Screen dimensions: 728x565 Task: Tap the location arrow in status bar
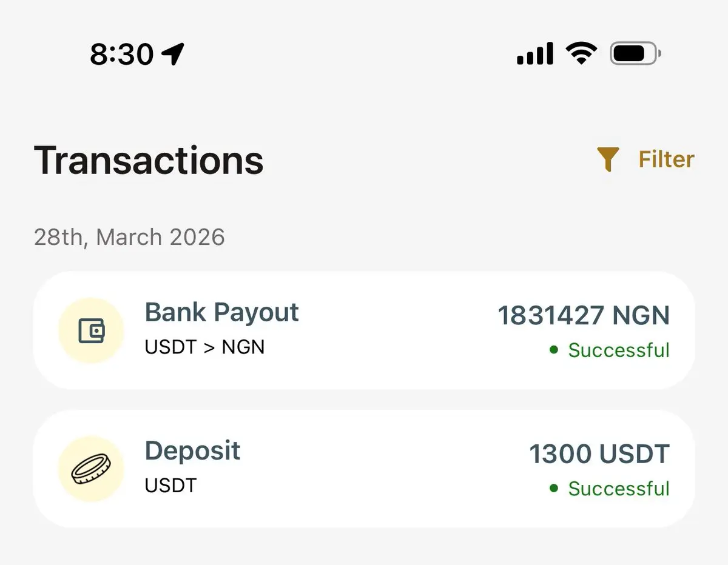[173, 55]
